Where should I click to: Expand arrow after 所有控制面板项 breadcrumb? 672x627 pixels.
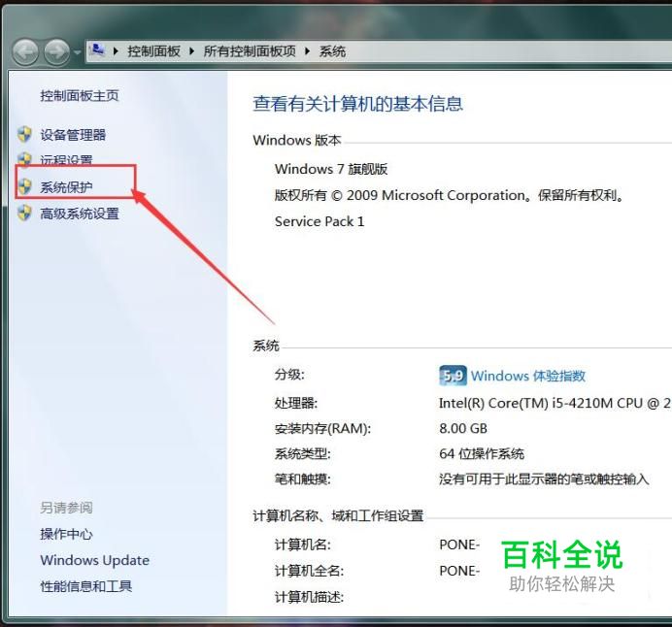[307, 51]
